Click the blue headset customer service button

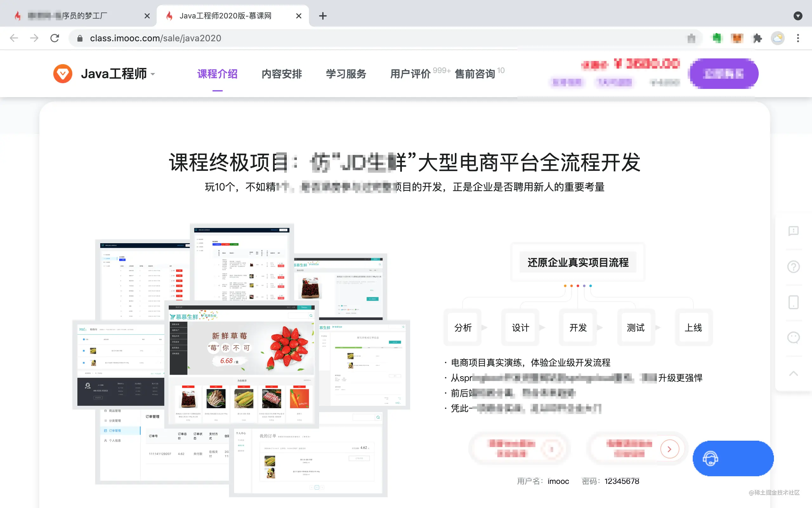[x=733, y=458]
